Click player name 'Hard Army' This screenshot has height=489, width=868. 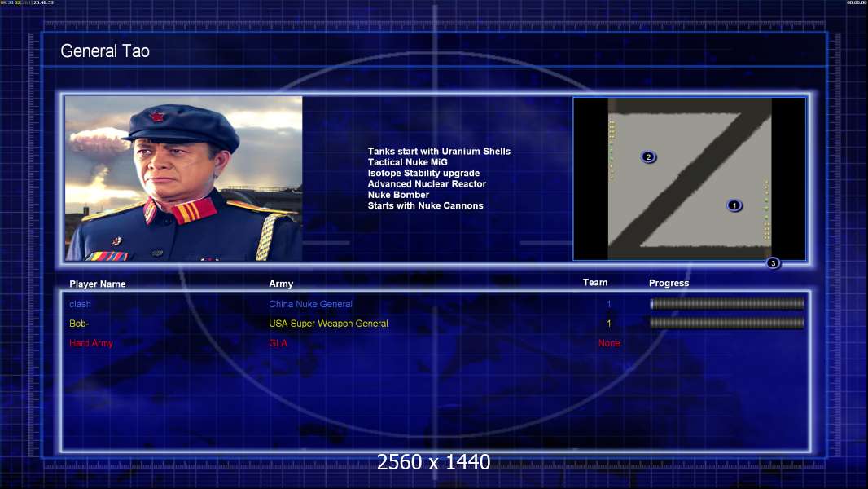pos(91,343)
